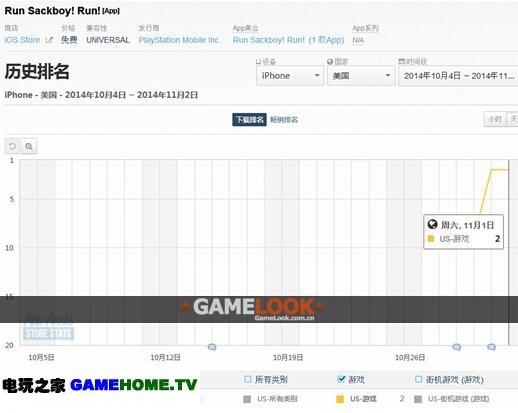
Task: Open the 美国 country dropdown
Action: coord(361,76)
